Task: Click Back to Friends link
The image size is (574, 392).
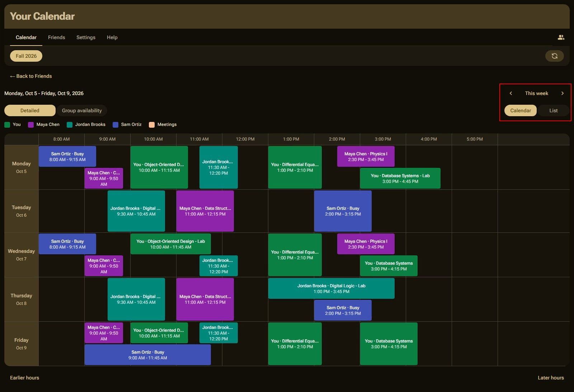Action: pyautogui.click(x=31, y=76)
